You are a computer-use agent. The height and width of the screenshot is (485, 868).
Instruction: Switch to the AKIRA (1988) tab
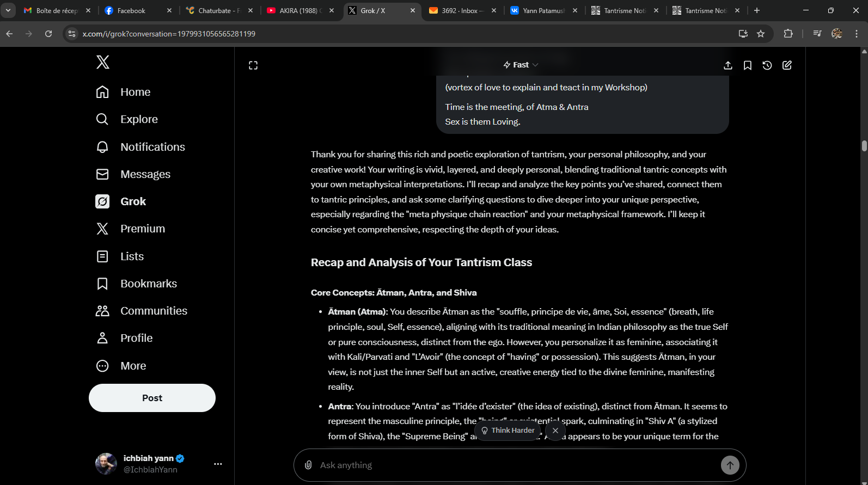pyautogui.click(x=299, y=10)
